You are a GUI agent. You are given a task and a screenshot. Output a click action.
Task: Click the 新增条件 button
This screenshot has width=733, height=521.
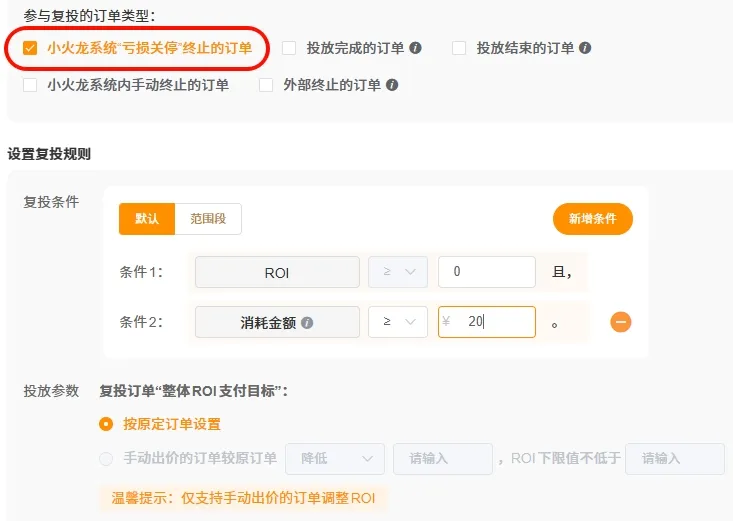coord(592,219)
